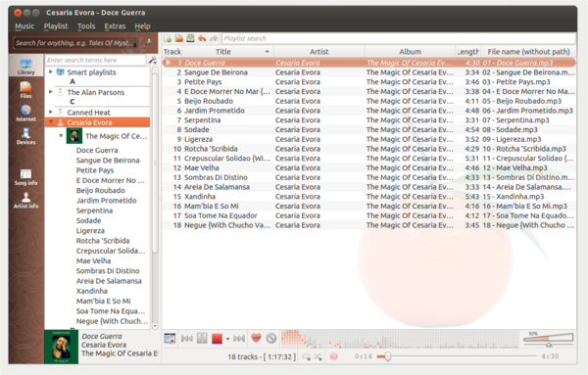Select playlist row 12 Mae Velha
The height and width of the screenshot is (375, 588).
[368, 167]
